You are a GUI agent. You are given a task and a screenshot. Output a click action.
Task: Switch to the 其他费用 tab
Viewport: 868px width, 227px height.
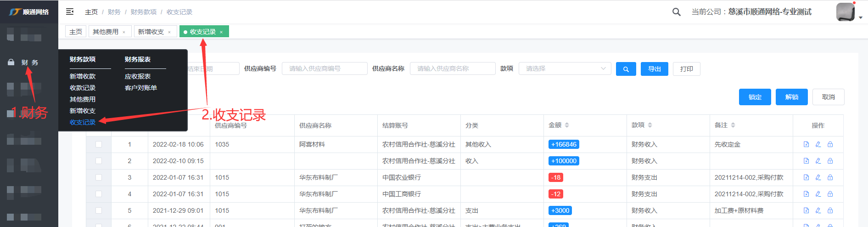[106, 32]
